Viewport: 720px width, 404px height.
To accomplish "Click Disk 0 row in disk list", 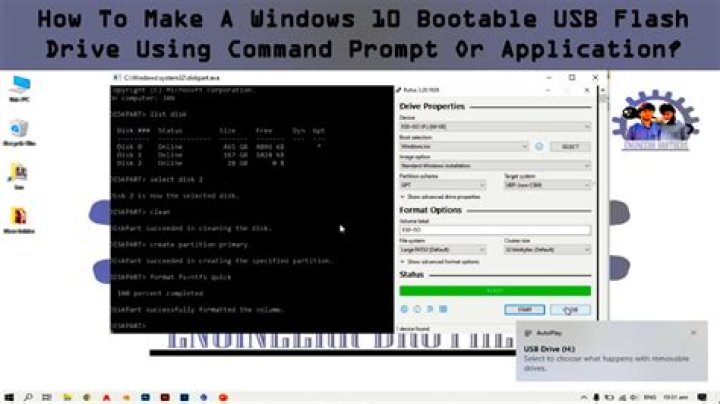I will click(219, 146).
